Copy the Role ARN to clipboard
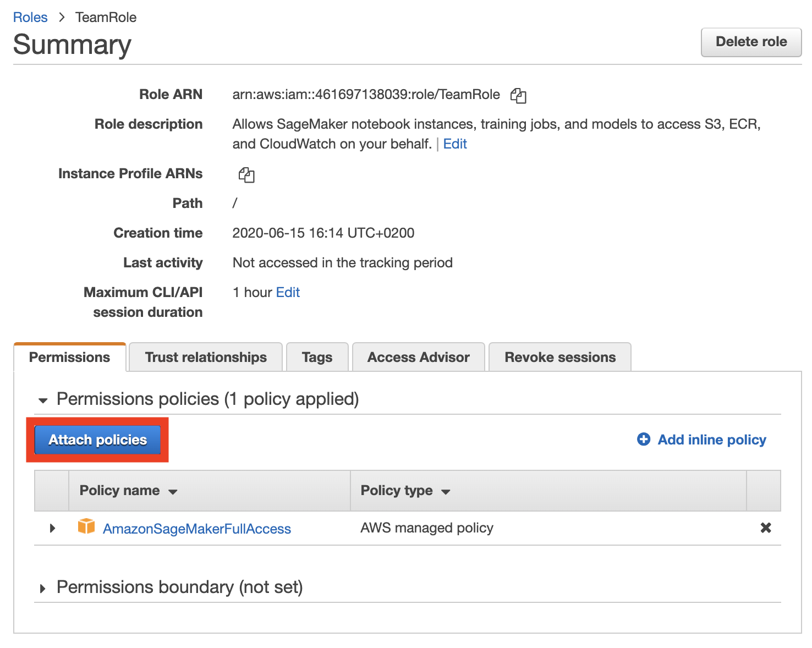Screen dimensions: 812x648 click(x=518, y=96)
